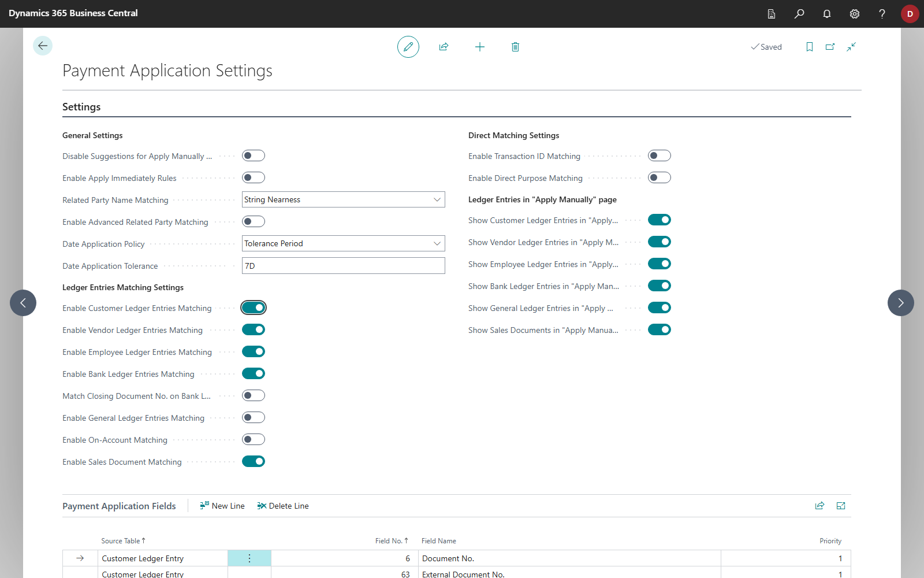Click the row selector arrow for first line

coord(80,558)
